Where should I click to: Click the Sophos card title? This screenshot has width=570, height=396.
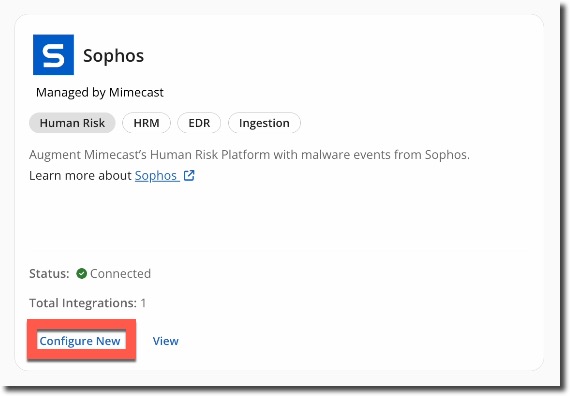[x=113, y=56]
